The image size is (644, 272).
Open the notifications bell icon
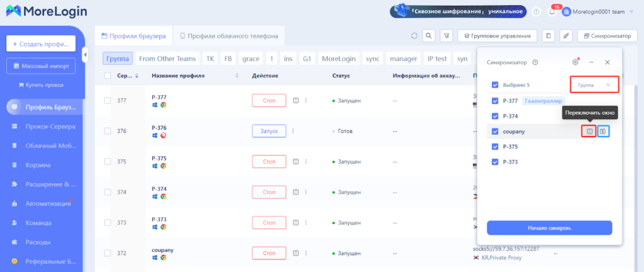pyautogui.click(x=552, y=12)
